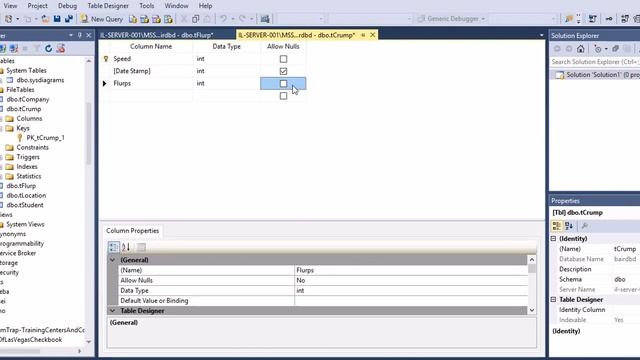Image resolution: width=640 pixels, height=360 pixels.
Task: Click the red activity icon in Object Explorer toolbar
Action: [61, 49]
